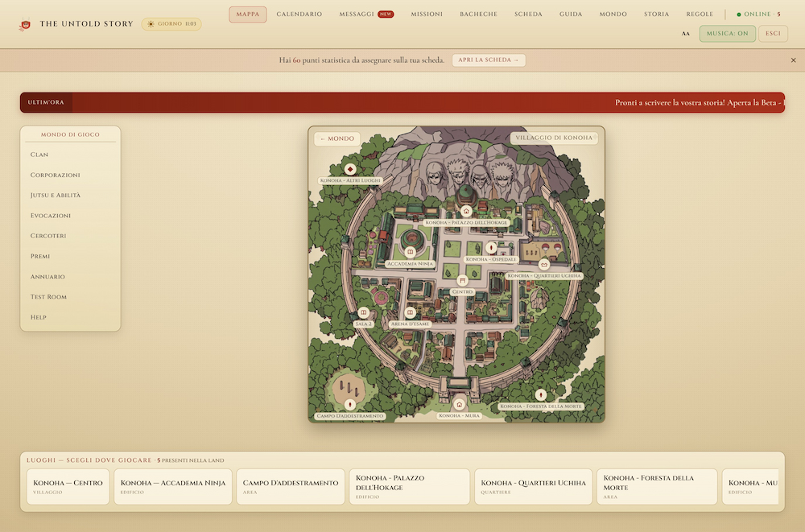Toggle the AA text size control

pyautogui.click(x=685, y=34)
